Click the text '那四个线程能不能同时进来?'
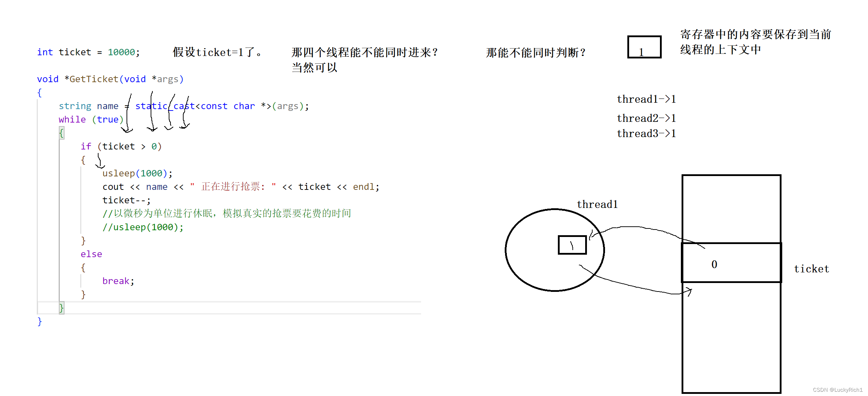 click(365, 52)
